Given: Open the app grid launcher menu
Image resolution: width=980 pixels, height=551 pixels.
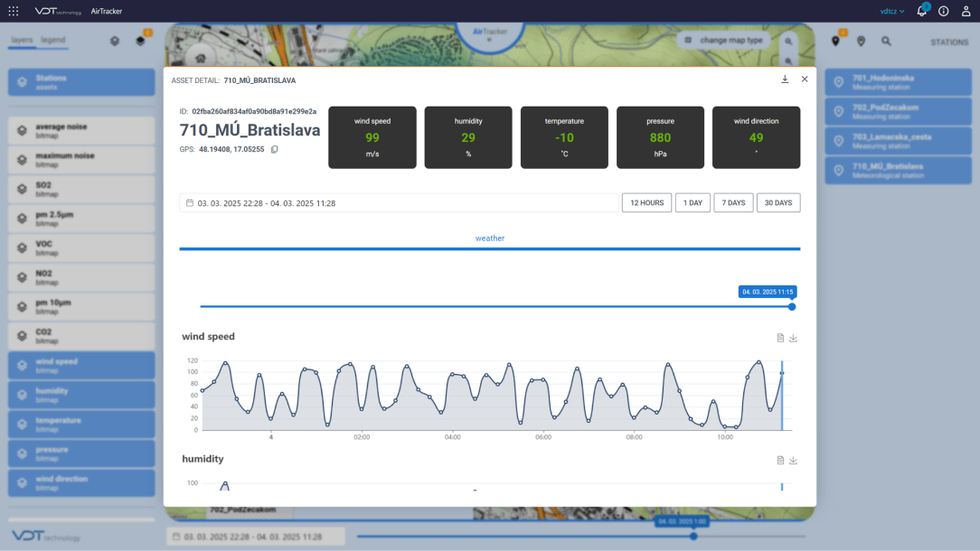Looking at the screenshot, I should click(14, 11).
